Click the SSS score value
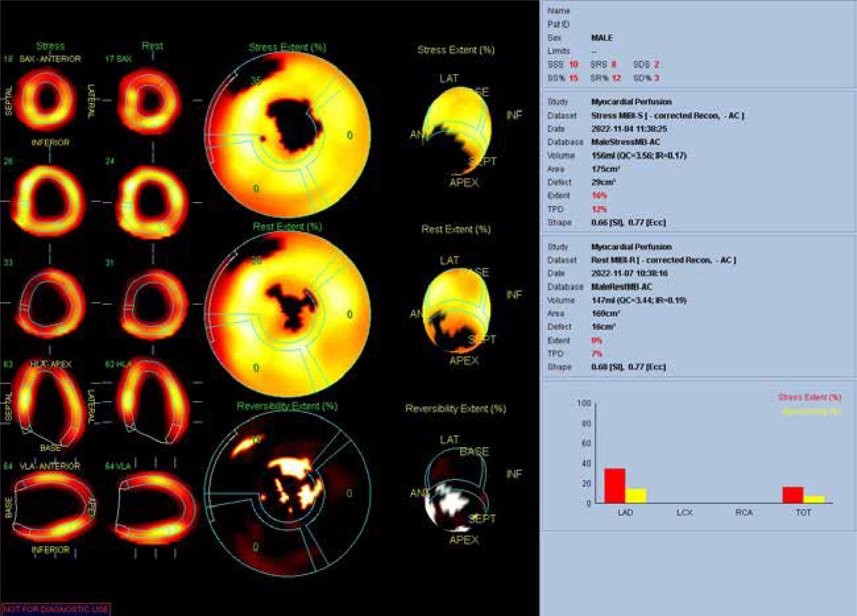This screenshot has width=857, height=616. pos(573,64)
